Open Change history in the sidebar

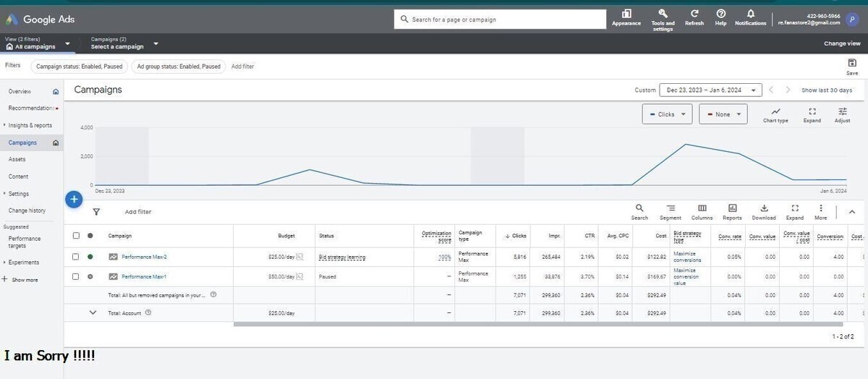(x=27, y=210)
